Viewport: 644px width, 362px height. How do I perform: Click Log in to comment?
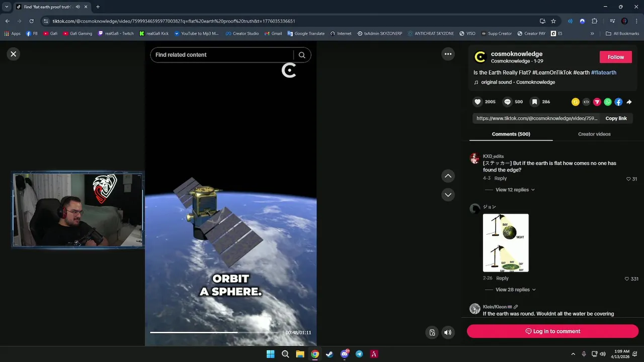(x=552, y=331)
